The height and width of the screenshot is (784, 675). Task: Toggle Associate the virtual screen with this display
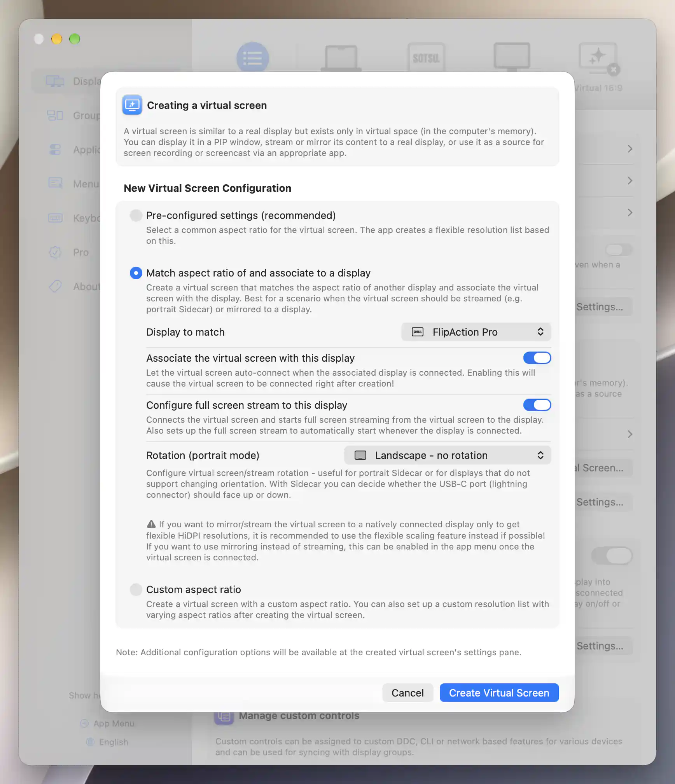(537, 358)
